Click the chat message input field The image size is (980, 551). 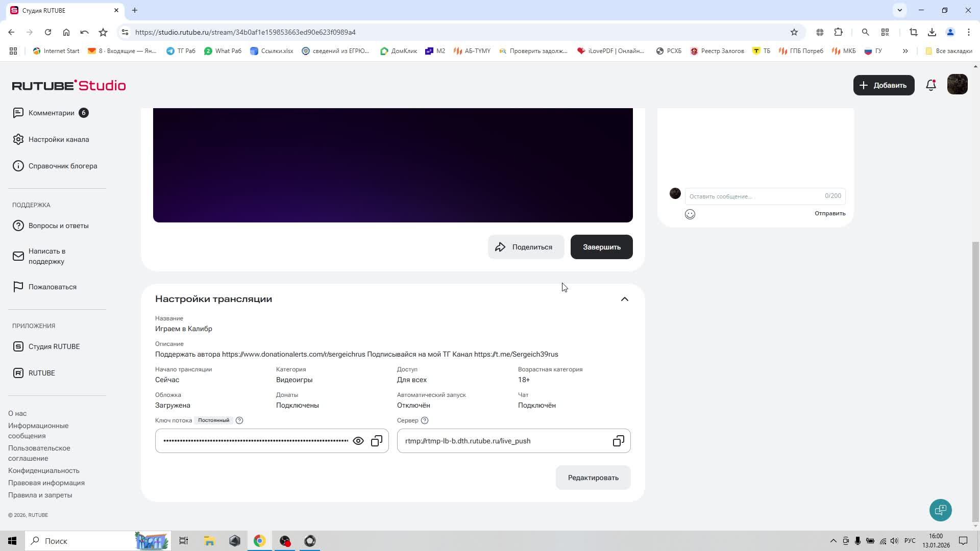[750, 196]
